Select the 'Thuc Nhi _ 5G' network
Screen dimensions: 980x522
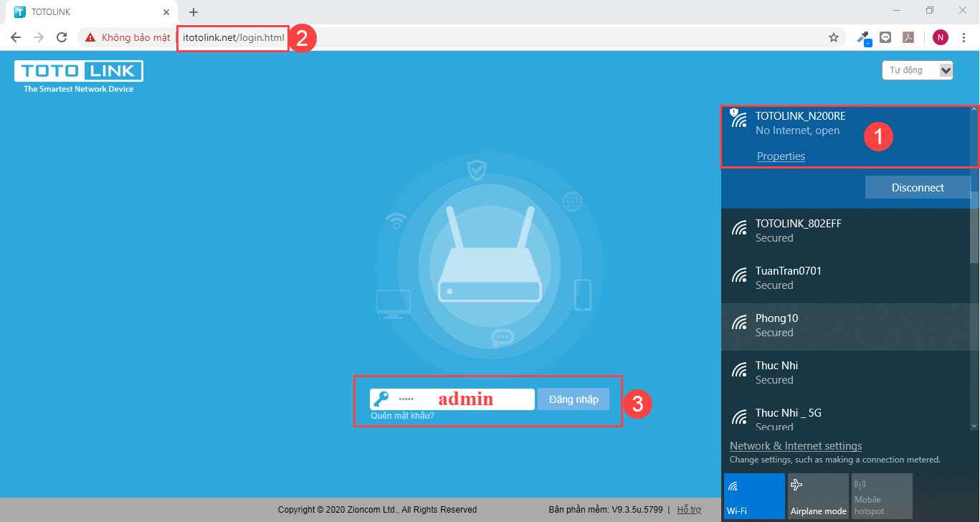point(846,415)
